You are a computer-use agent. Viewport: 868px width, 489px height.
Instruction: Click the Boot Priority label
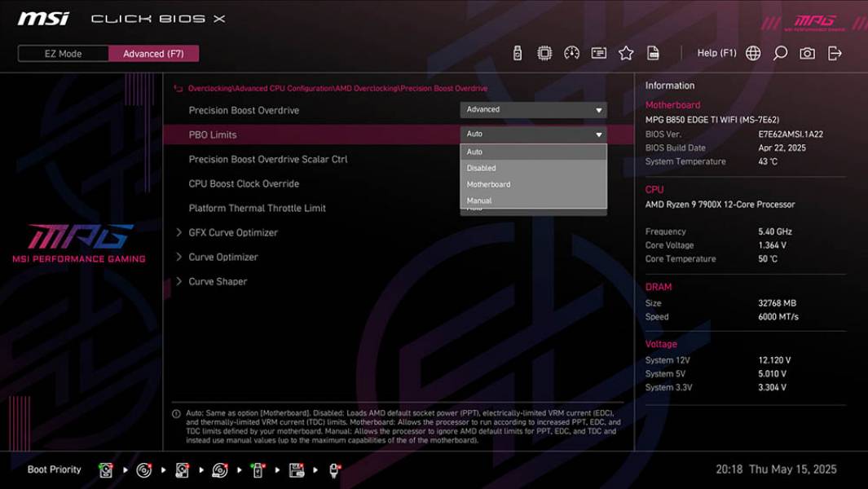(55, 469)
